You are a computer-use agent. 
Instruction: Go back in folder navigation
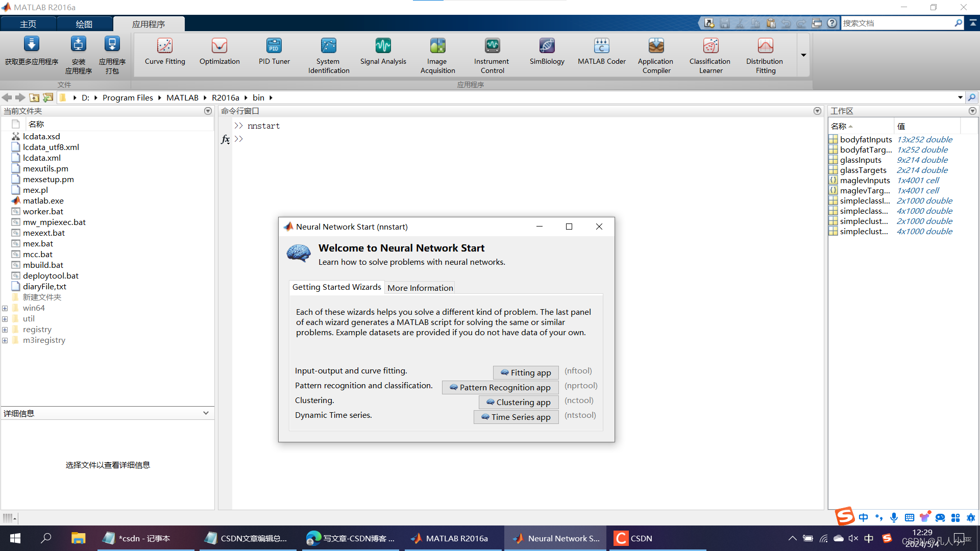[7, 97]
